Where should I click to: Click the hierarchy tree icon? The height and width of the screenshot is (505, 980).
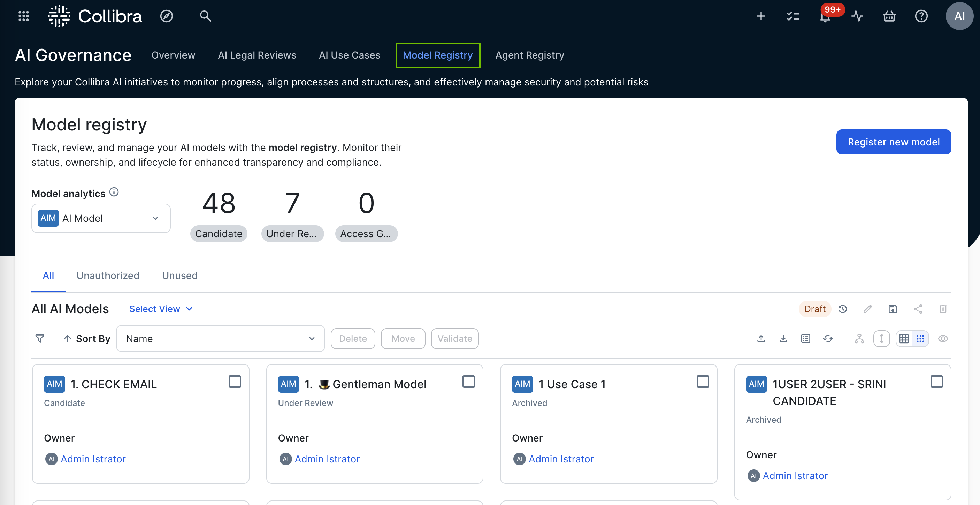pos(859,339)
